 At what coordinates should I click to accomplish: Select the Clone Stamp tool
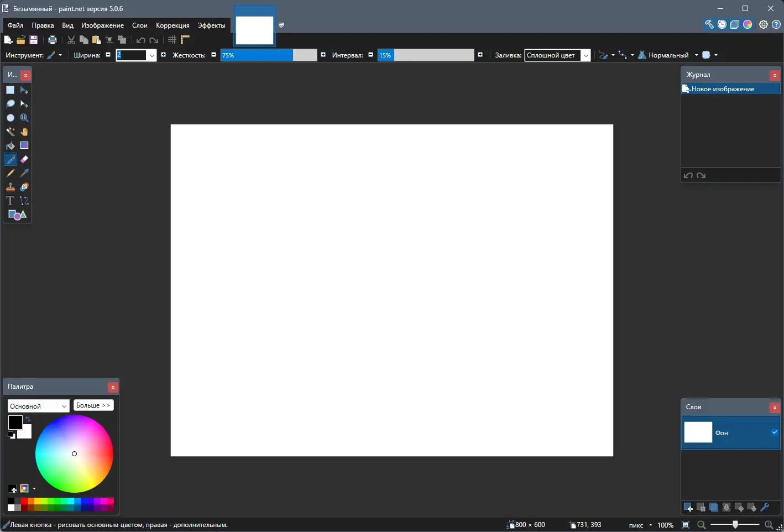[x=10, y=187]
